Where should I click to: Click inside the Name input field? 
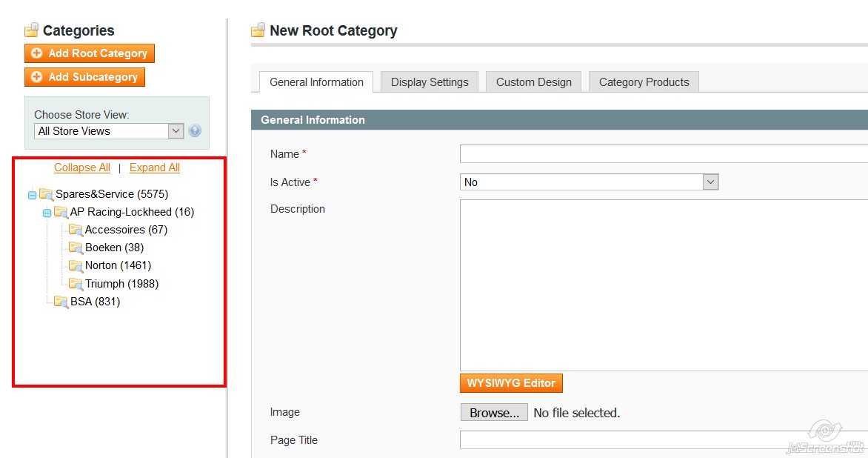663,154
